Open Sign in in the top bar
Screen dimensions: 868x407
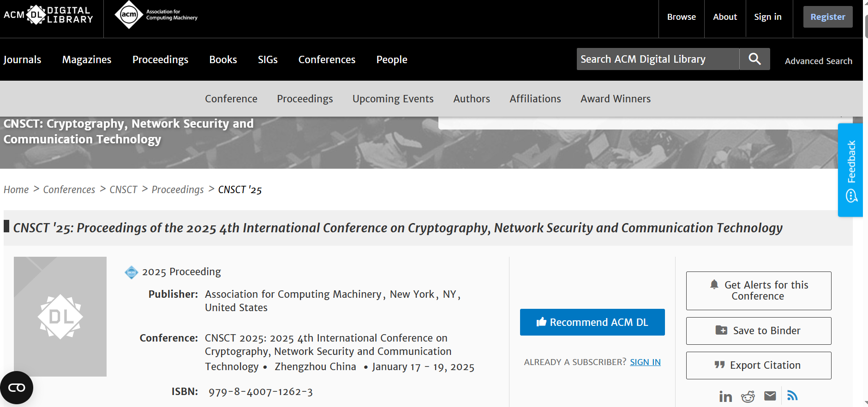767,17
